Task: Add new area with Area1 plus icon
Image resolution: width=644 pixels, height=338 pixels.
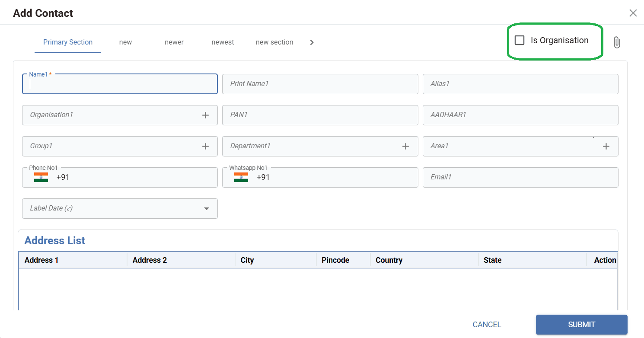Action: click(606, 146)
